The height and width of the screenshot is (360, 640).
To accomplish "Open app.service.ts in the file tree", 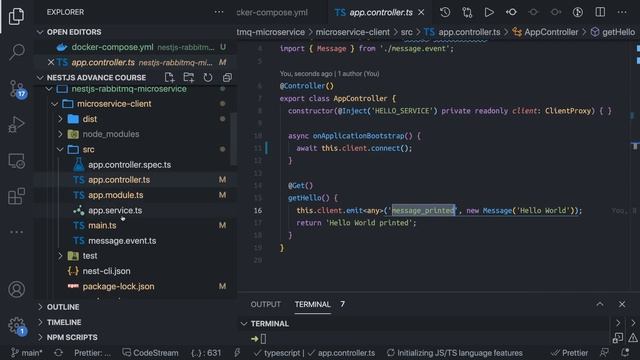I will tap(115, 211).
